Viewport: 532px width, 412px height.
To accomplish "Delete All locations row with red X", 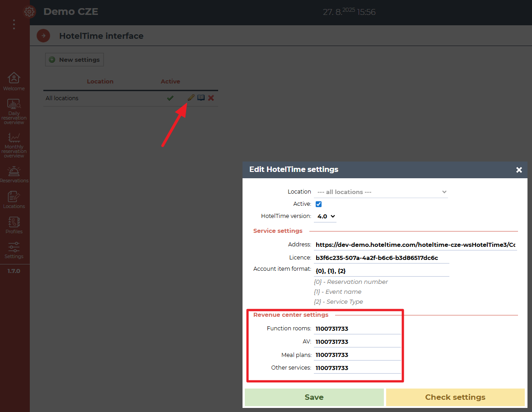I will [x=211, y=98].
